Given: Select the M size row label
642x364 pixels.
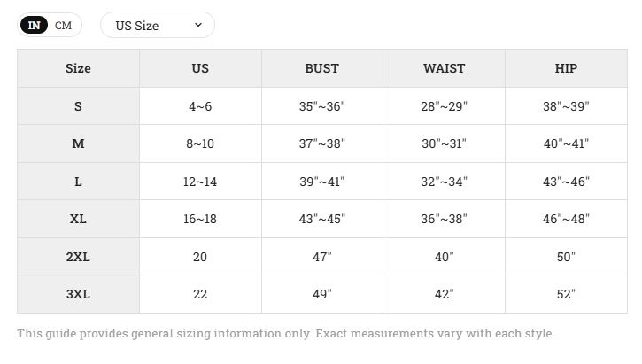Looking at the screenshot, I should (78, 143).
